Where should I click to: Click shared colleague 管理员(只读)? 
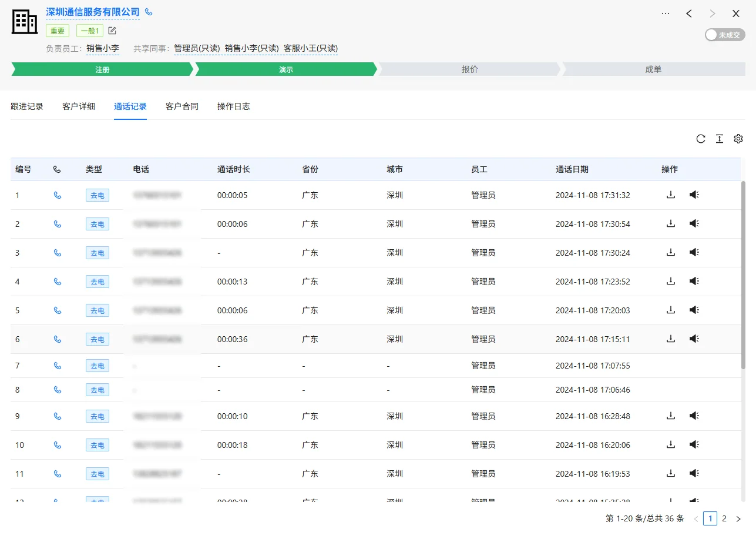click(197, 48)
